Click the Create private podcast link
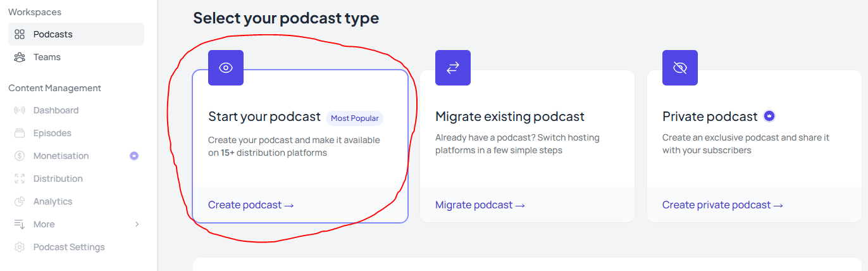Image resolution: width=868 pixels, height=271 pixels. point(722,205)
